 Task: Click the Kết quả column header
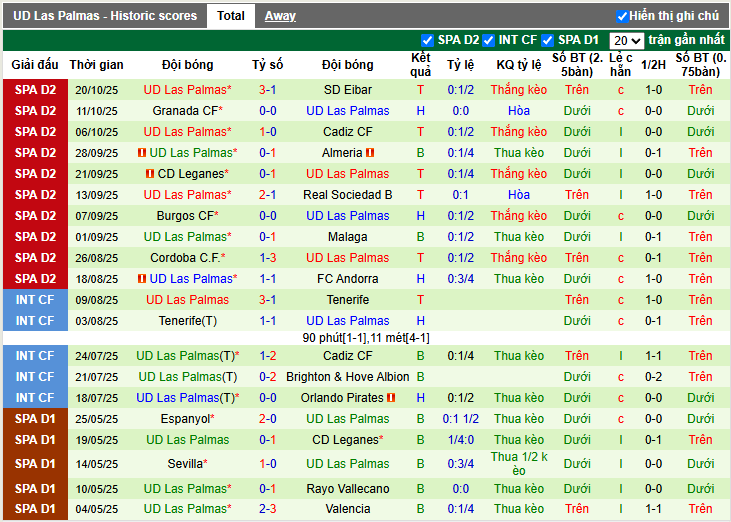(421, 65)
